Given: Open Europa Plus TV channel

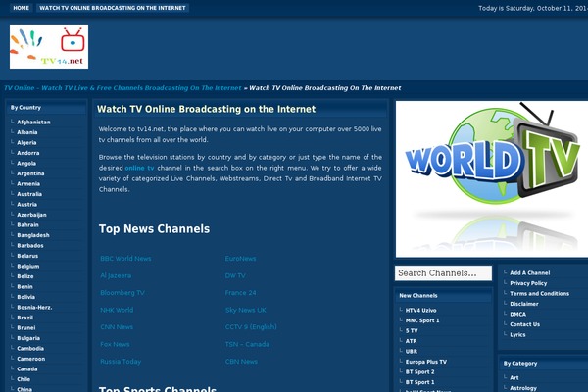Looking at the screenshot, I should 426,362.
